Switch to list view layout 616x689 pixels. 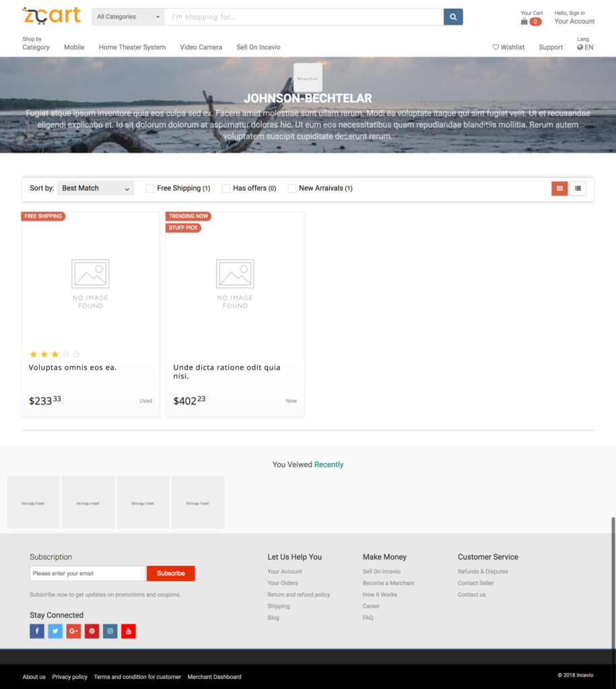tap(578, 188)
